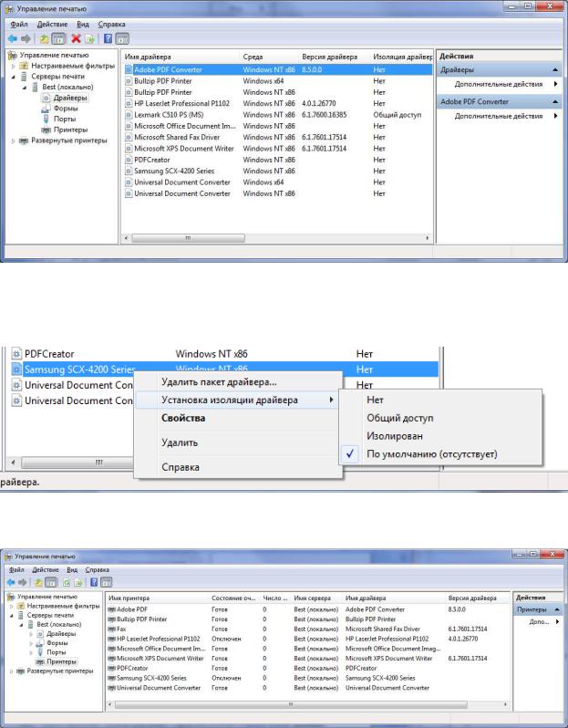
Task: Click Microsoft XPS Document Writer driver icon, drivers window
Action: pyautogui.click(x=129, y=149)
